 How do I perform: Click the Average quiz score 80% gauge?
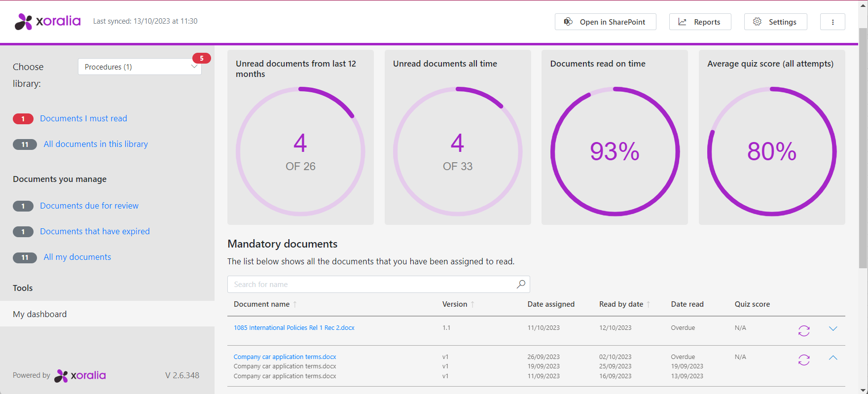[772, 151]
